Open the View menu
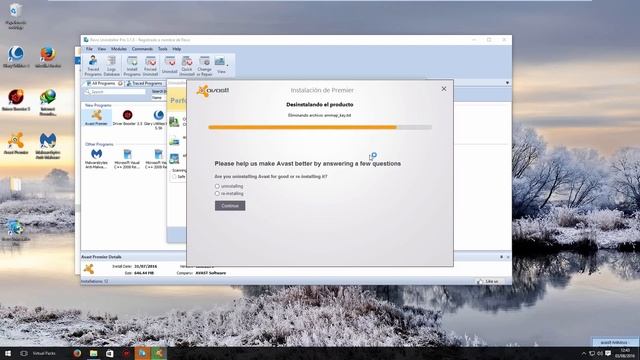 tap(102, 49)
